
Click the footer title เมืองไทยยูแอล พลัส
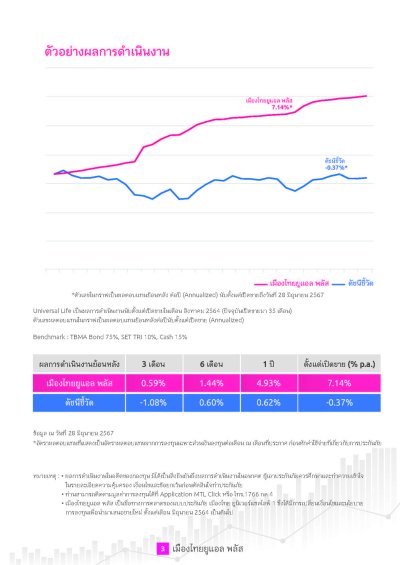[208, 549]
